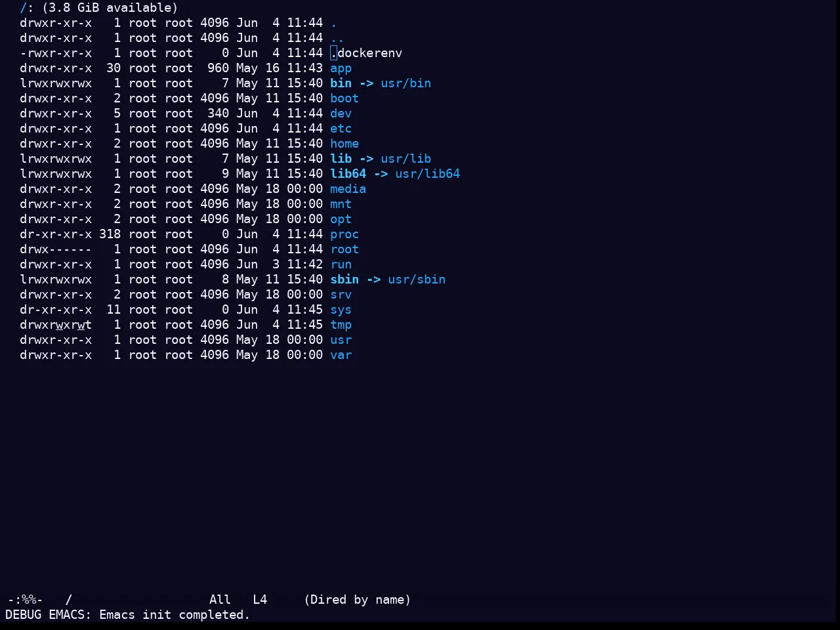Open the var directory
This screenshot has height=630, width=840.
341,355
